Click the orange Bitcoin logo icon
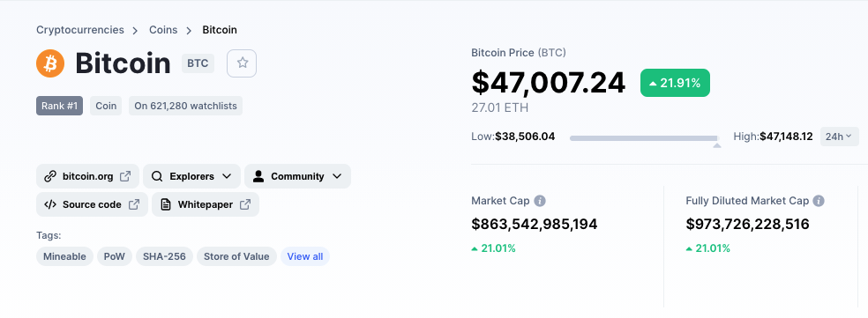The image size is (868, 318). (x=50, y=63)
